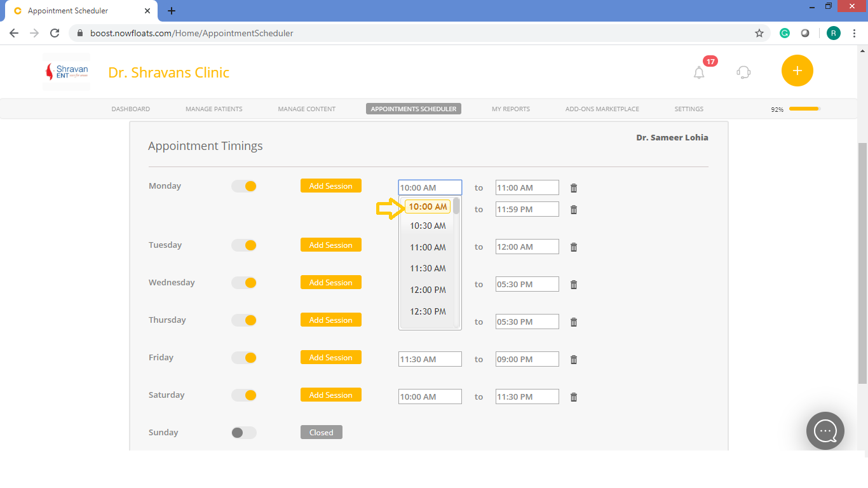Open the Manage Patients tab
The image size is (868, 488).
pyautogui.click(x=214, y=109)
